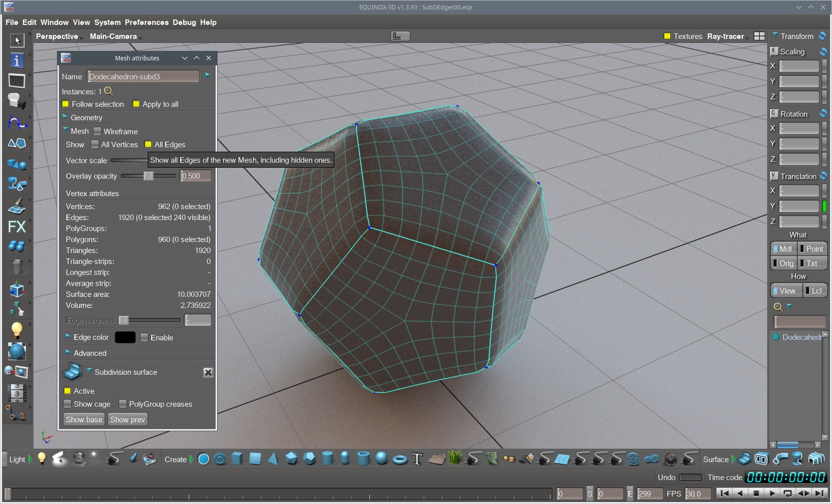
Task: Open the Perspective view dropdown
Action: [x=57, y=36]
